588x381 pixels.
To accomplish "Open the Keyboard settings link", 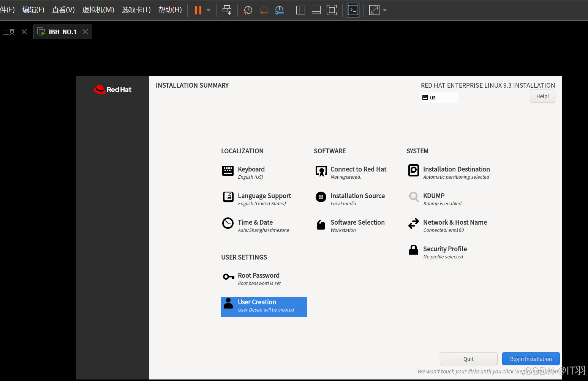I will 251,169.
